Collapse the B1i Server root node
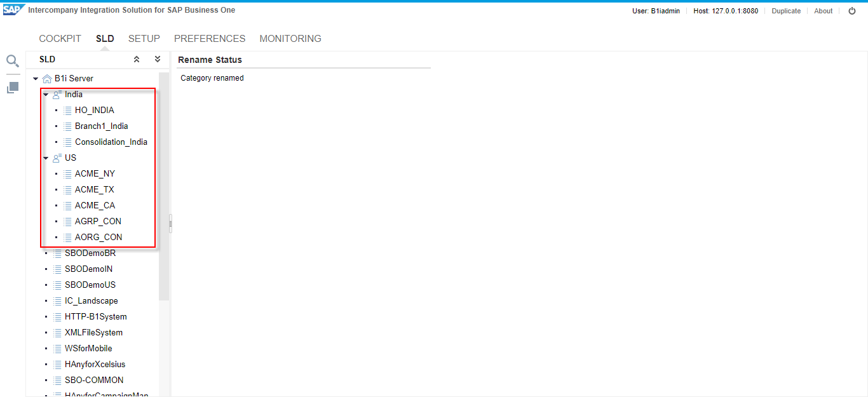This screenshot has width=868, height=397. click(x=36, y=79)
